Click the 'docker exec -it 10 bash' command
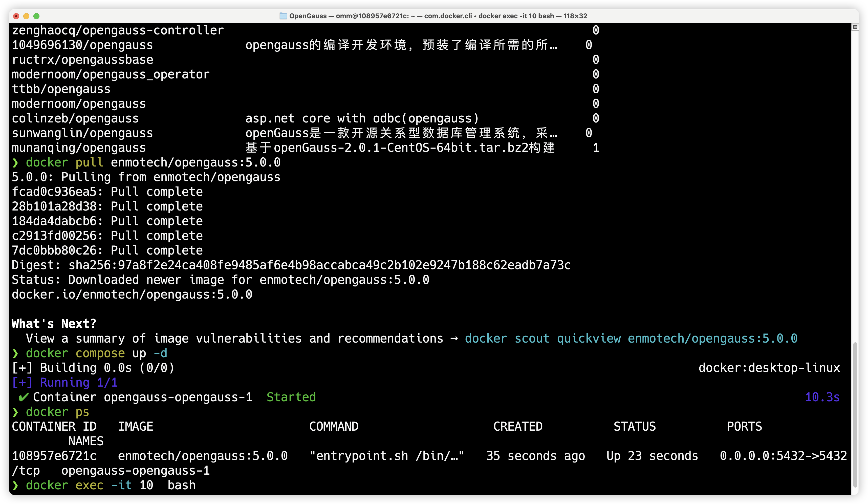 (111, 485)
